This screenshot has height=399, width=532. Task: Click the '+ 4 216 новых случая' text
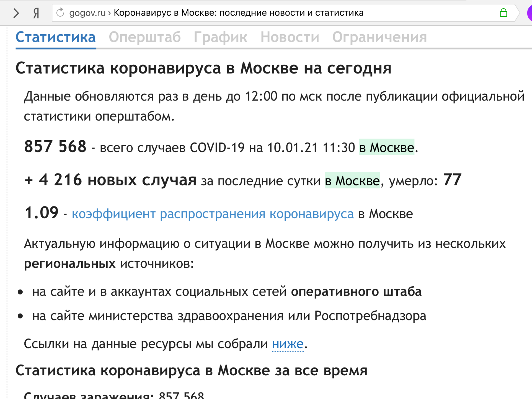110,180
